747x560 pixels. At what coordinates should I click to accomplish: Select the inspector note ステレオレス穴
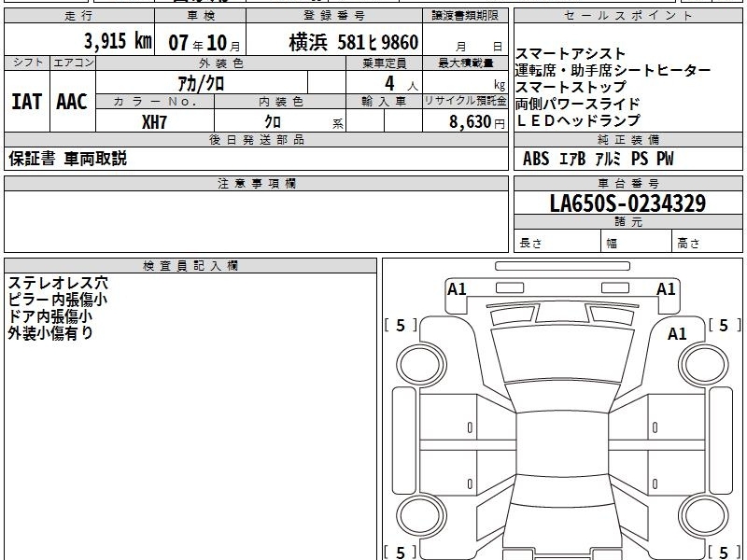58,283
